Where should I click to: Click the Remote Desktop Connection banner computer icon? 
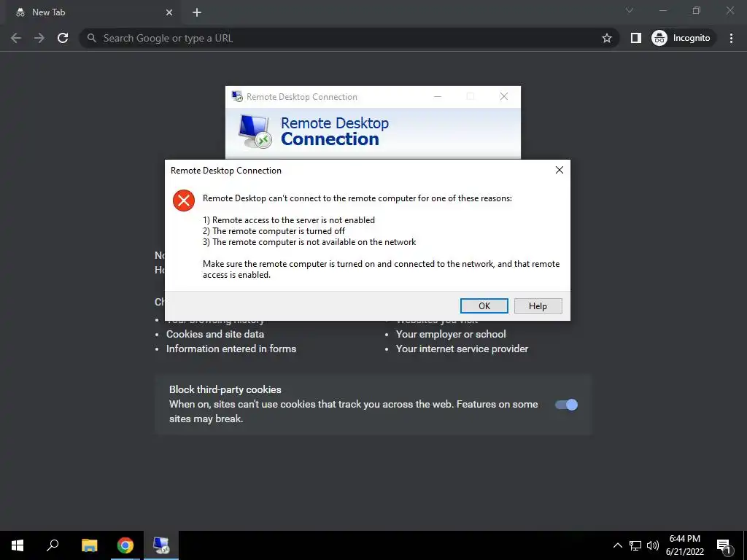[255, 132]
